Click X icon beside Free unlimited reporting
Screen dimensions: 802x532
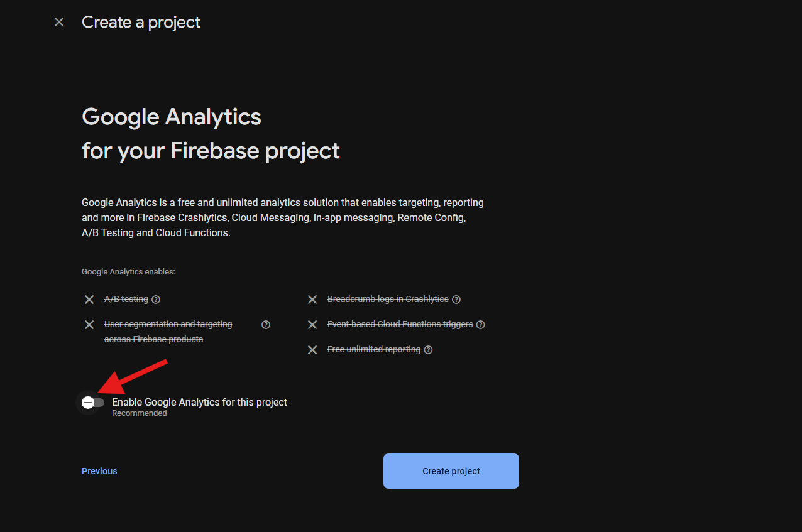pyautogui.click(x=312, y=350)
